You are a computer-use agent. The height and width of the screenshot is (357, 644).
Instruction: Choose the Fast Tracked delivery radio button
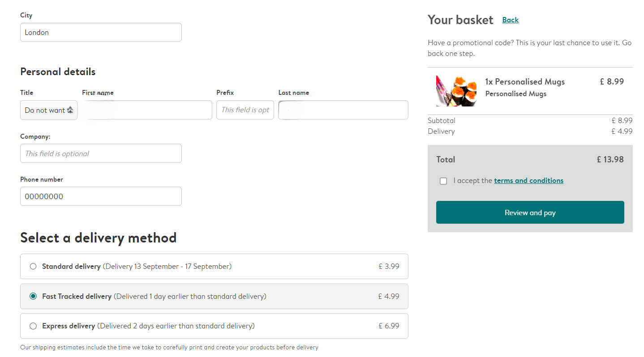33,296
